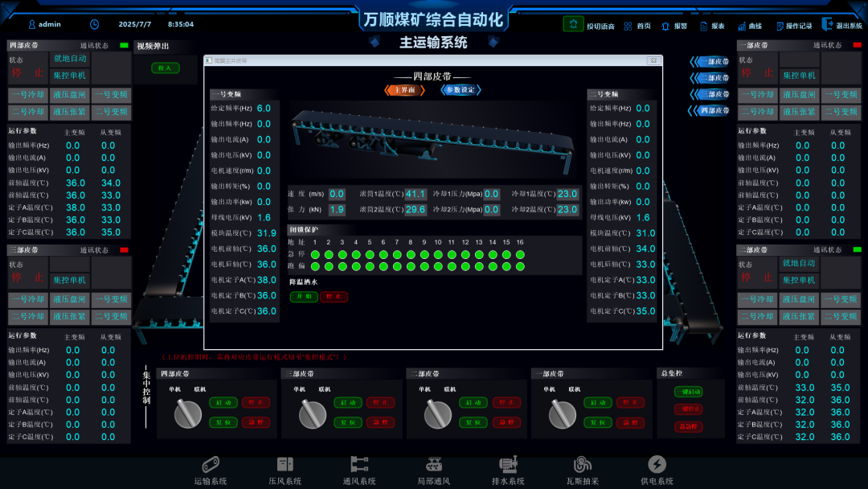Screen dimensions: 868x489
Task: Turn the 一部皮带 单机/联机 rotary switch
Action: tap(563, 413)
